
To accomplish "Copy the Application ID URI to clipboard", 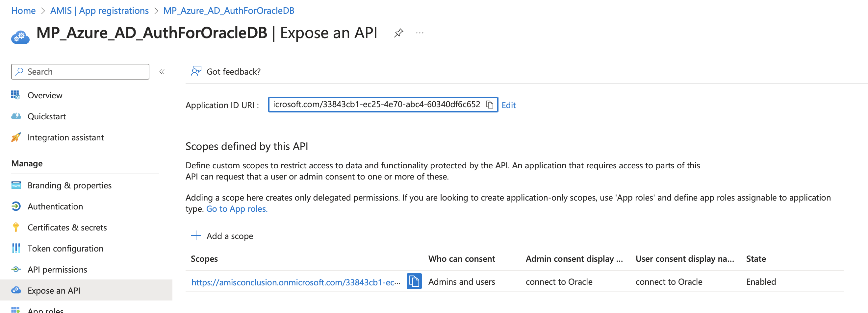I will 490,105.
